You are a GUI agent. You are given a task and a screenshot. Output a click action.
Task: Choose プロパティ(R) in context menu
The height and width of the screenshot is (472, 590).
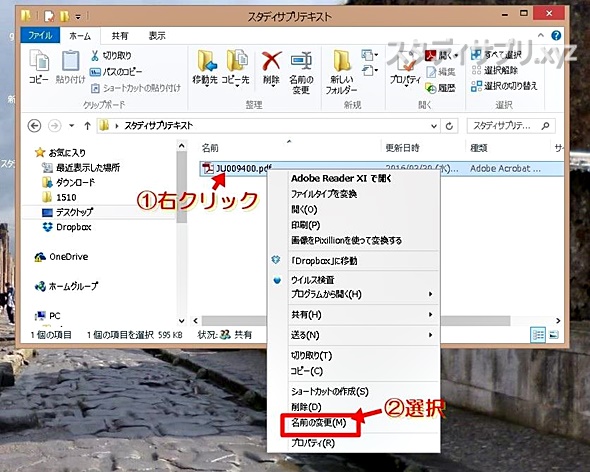click(x=313, y=443)
